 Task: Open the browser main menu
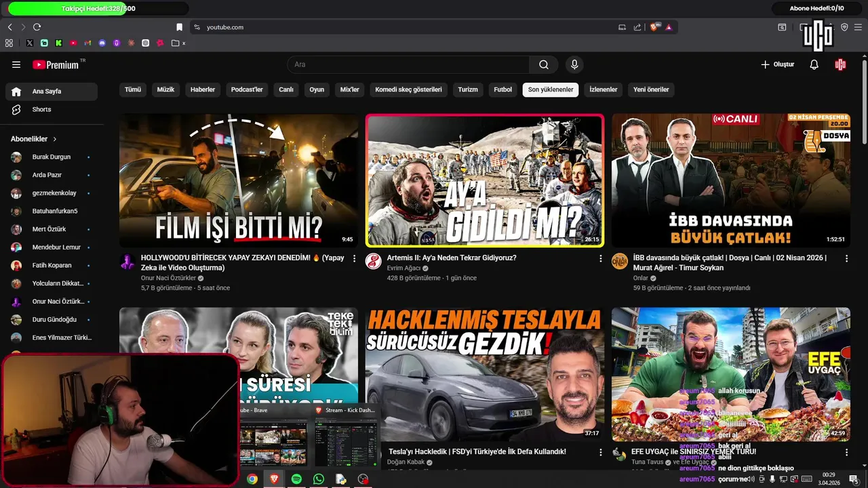859,27
